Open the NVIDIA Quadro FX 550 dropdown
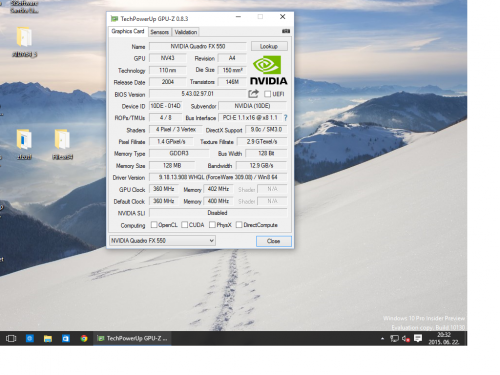 point(162,240)
